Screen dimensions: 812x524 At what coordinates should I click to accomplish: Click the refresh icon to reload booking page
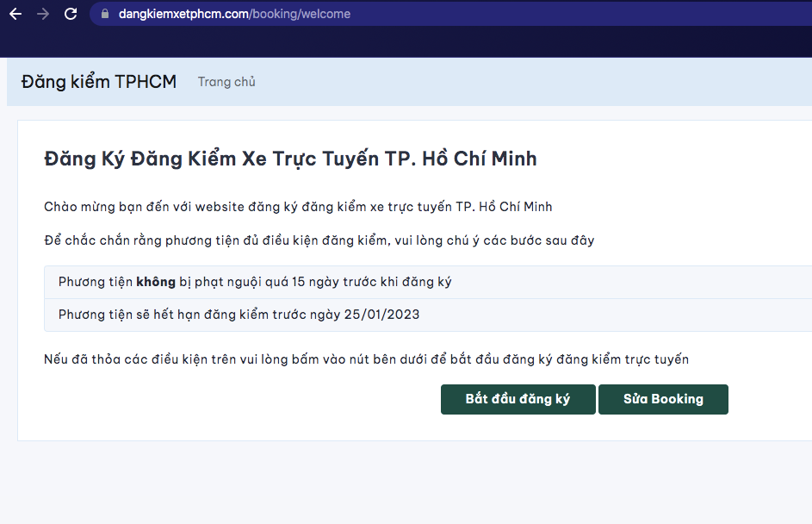[69, 13]
